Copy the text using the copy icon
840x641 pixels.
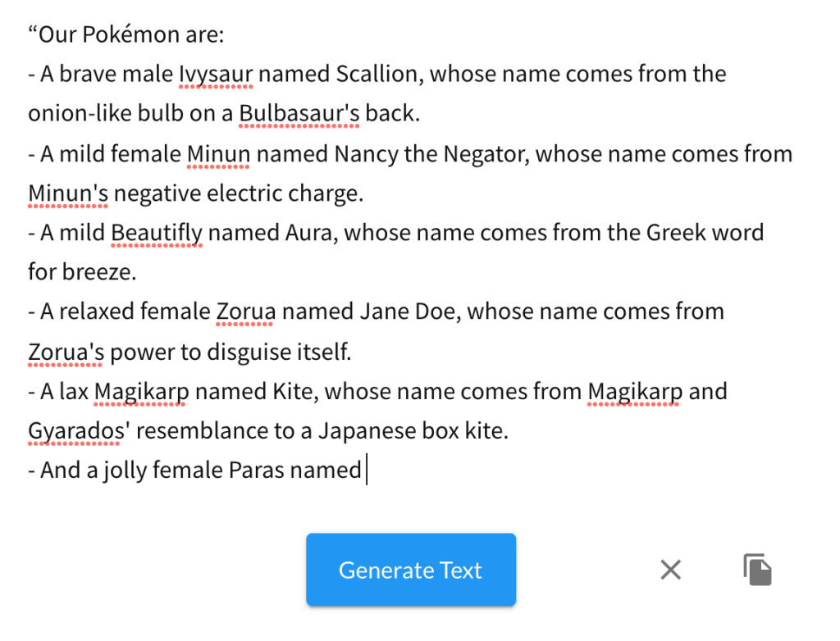757,570
